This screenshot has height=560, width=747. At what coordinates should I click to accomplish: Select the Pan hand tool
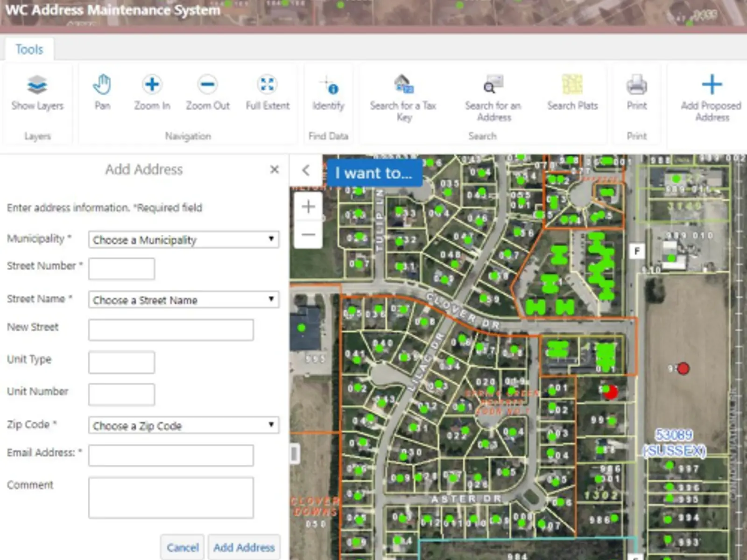click(102, 92)
